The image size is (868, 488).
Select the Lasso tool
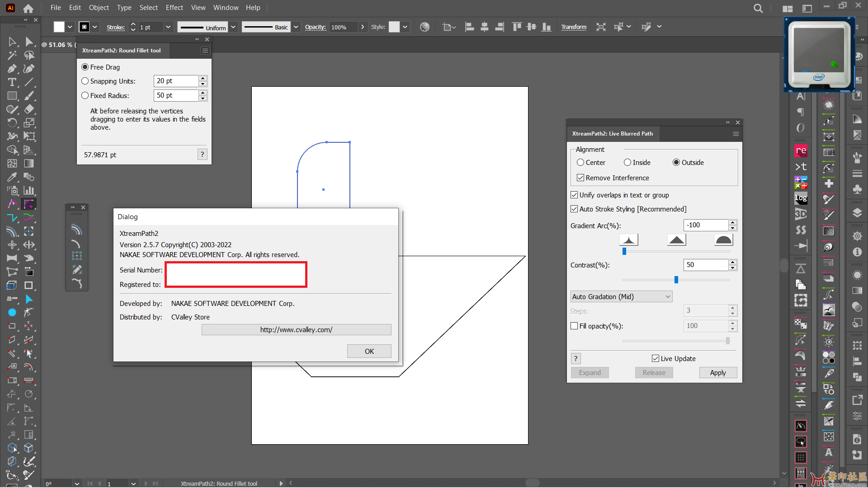[x=29, y=55]
